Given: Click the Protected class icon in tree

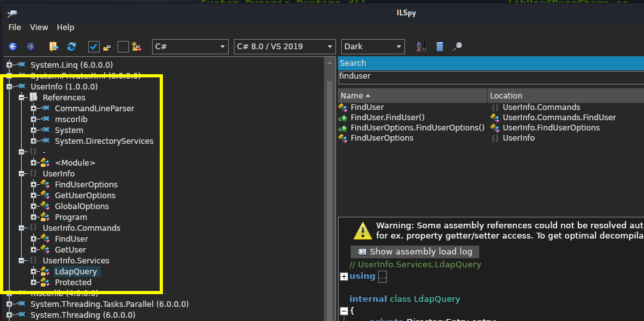Looking at the screenshot, I should 45,283.
